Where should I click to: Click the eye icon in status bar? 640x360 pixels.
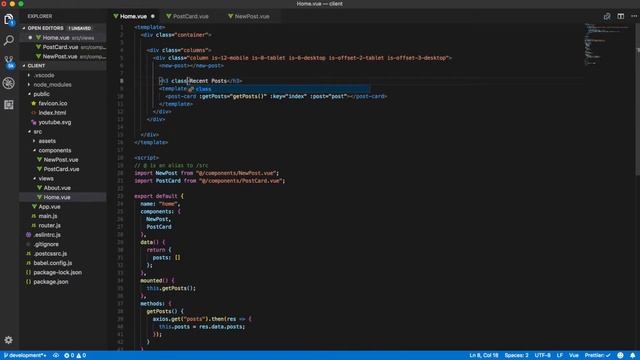[56, 356]
